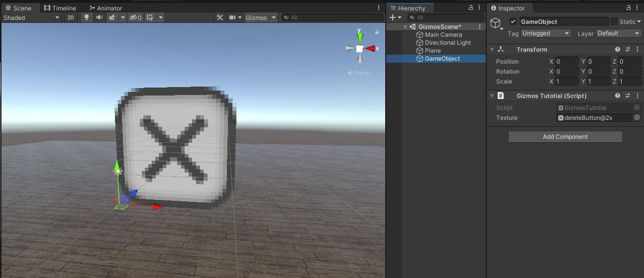This screenshot has height=278, width=644.
Task: Open Gizmos dropdown arrow
Action: pyautogui.click(x=274, y=17)
